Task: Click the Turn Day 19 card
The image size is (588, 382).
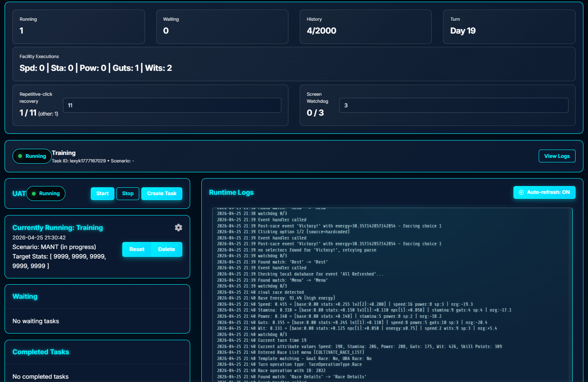Action: click(509, 27)
